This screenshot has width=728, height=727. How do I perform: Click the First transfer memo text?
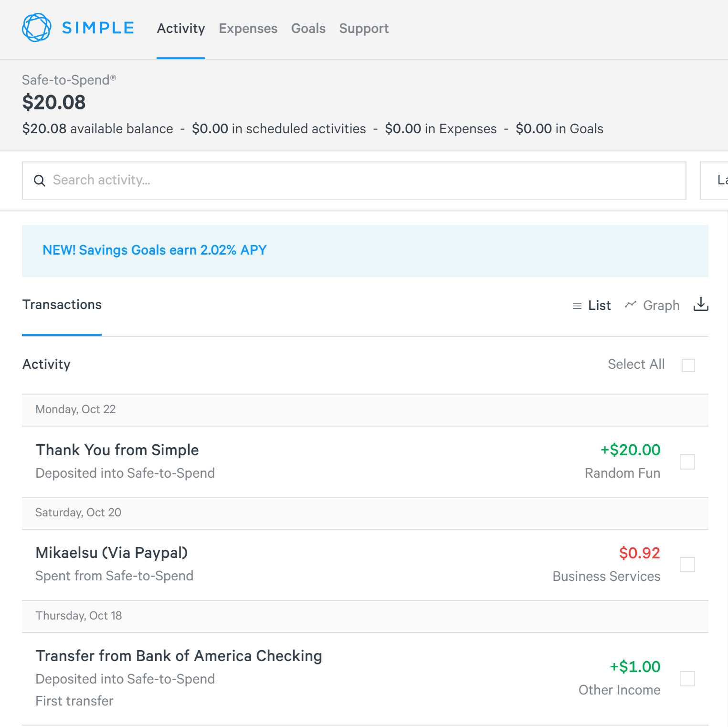pos(74,701)
